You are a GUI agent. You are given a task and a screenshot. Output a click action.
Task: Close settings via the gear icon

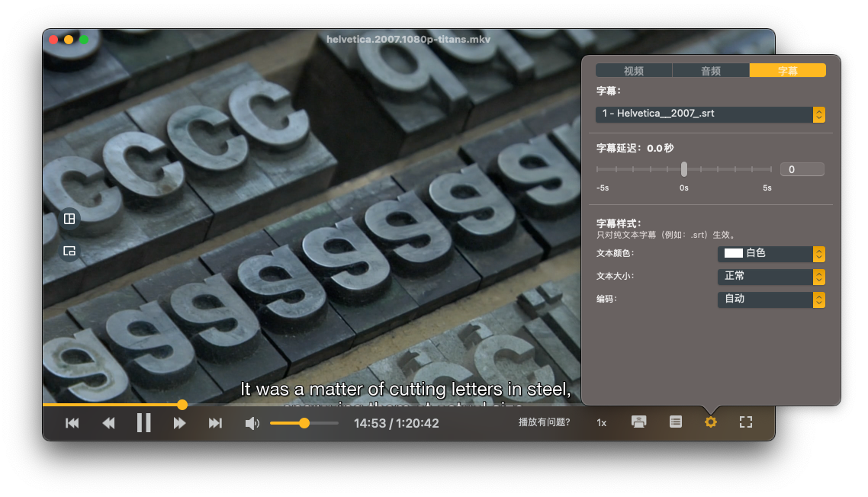(x=710, y=422)
